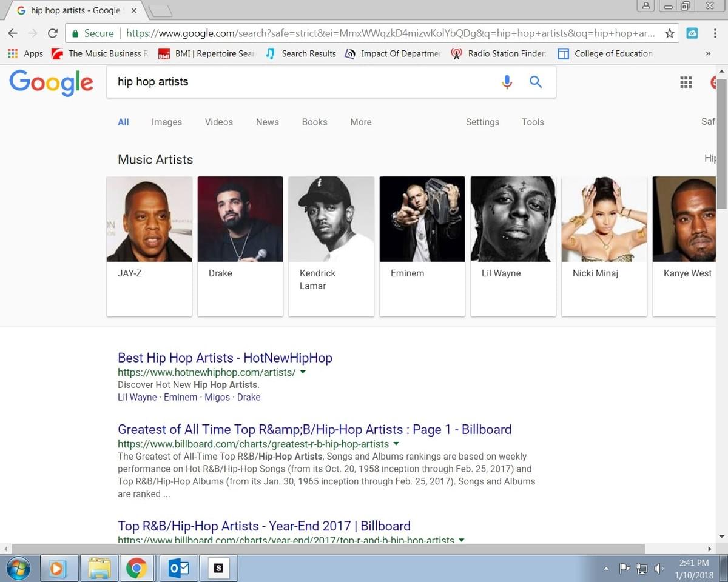The height and width of the screenshot is (582, 728).
Task: Expand hotnewhiphop.com URL dropdown arrow
Action: click(x=303, y=372)
